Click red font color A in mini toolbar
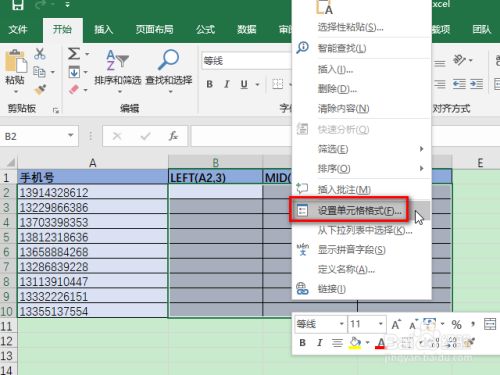Screen dimensions: 500x375 (x=381, y=343)
